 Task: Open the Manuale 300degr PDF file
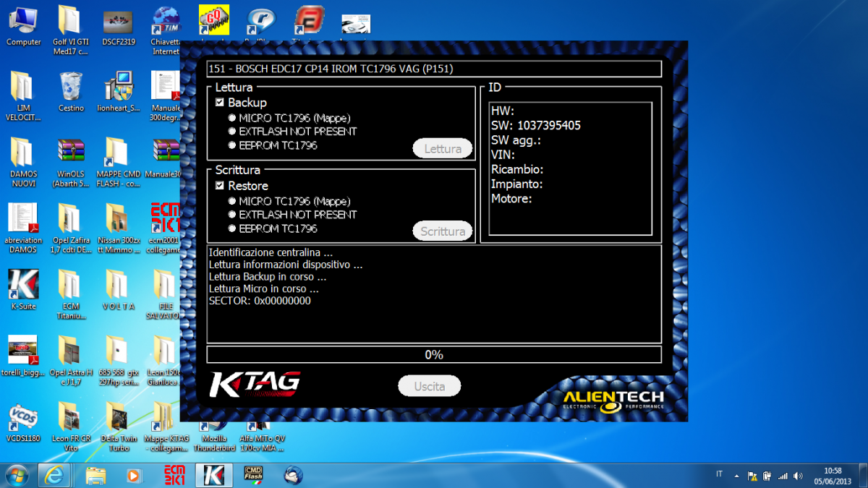click(x=166, y=95)
